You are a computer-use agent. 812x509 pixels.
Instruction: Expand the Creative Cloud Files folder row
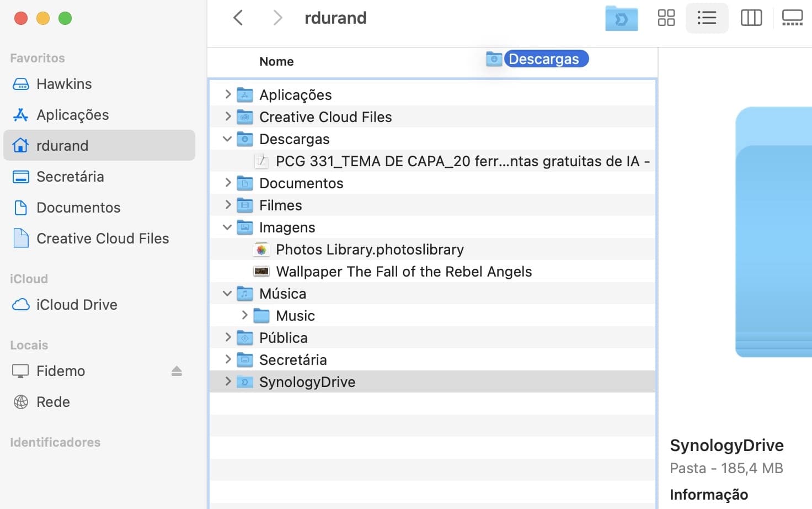point(228,116)
